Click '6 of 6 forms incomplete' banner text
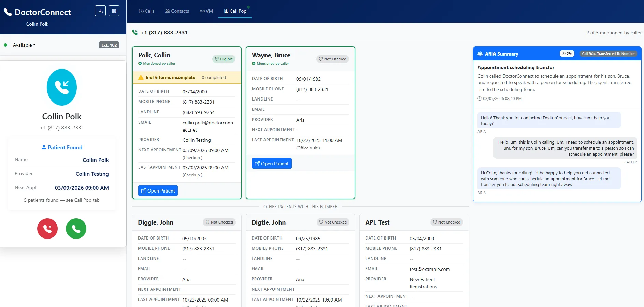 (170, 77)
